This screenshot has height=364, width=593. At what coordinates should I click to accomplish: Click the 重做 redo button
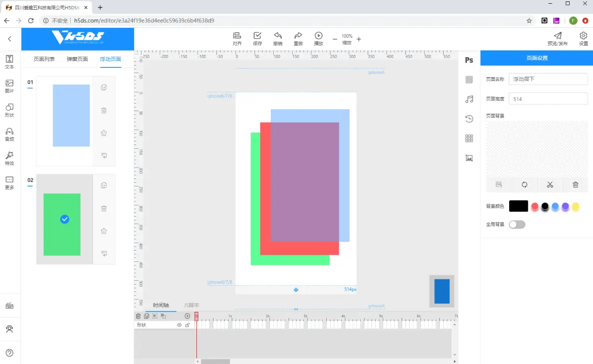(298, 39)
